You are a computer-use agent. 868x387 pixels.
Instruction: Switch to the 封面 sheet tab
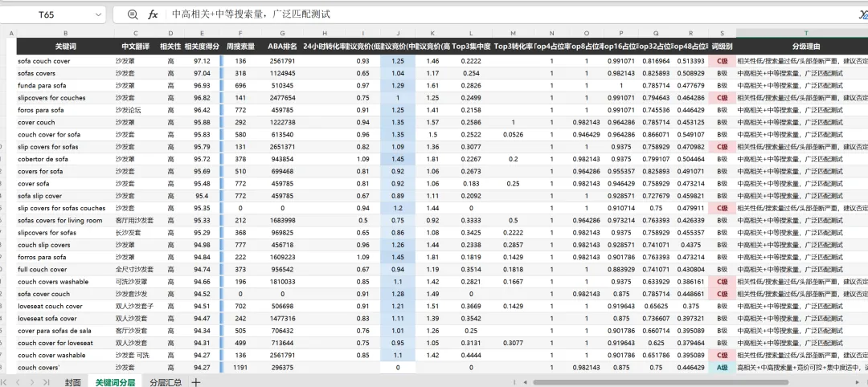pyautogui.click(x=72, y=382)
